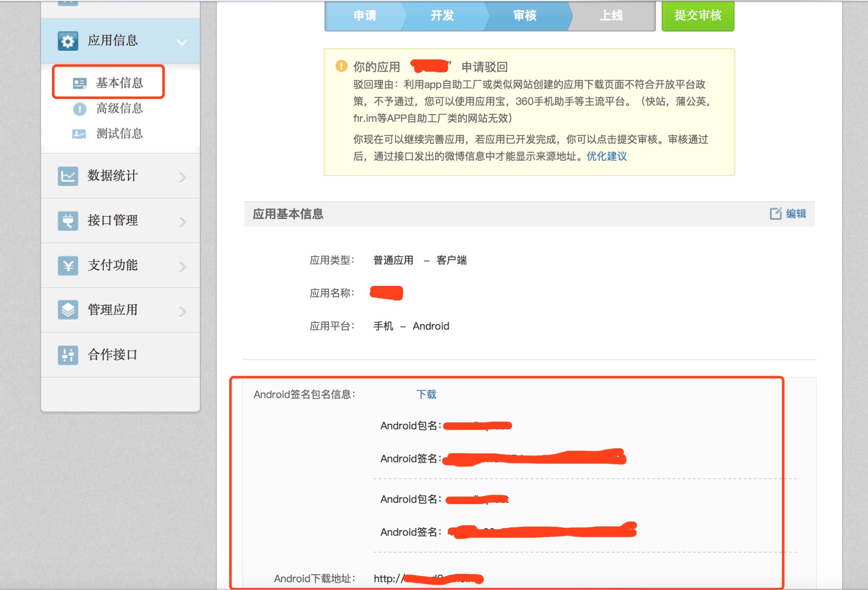The width and height of the screenshot is (868, 590).
Task: Click the orange warning icon in notice
Action: 341,66
